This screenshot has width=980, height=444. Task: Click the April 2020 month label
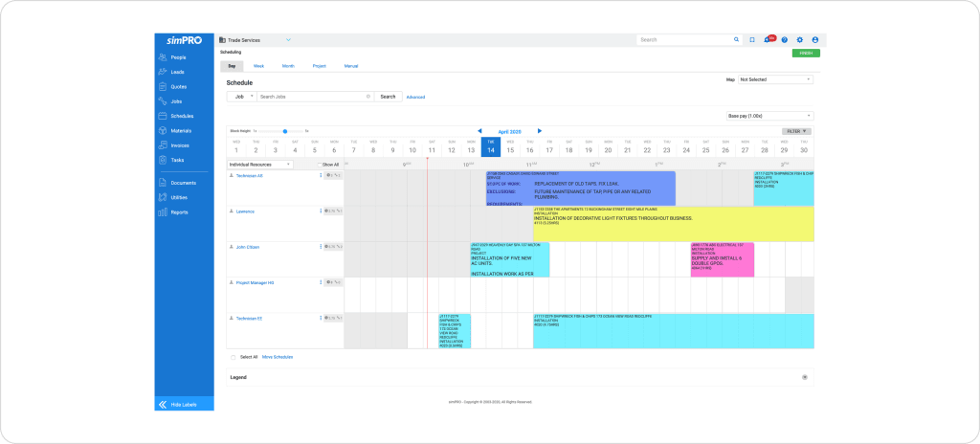(509, 132)
